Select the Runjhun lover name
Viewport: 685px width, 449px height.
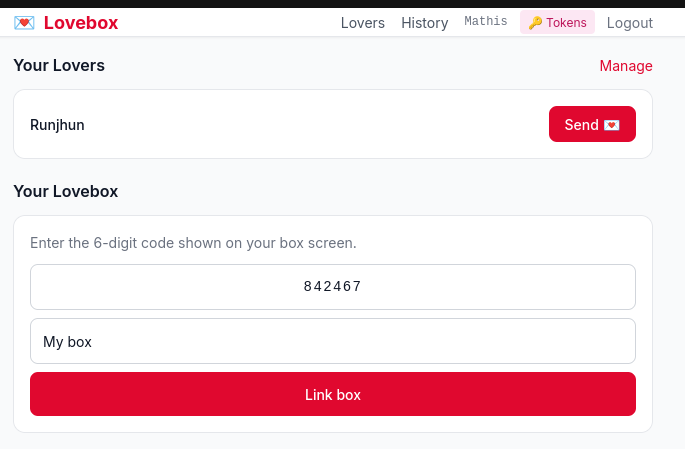(57, 125)
